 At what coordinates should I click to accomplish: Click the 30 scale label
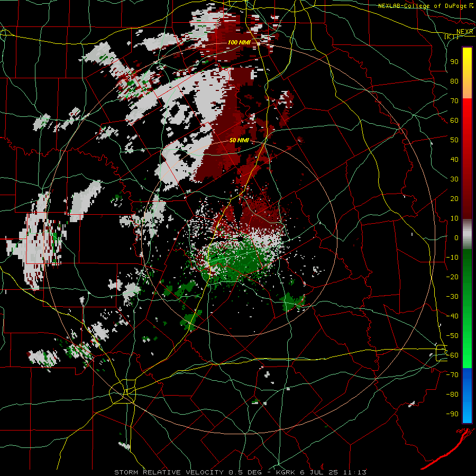(454, 179)
